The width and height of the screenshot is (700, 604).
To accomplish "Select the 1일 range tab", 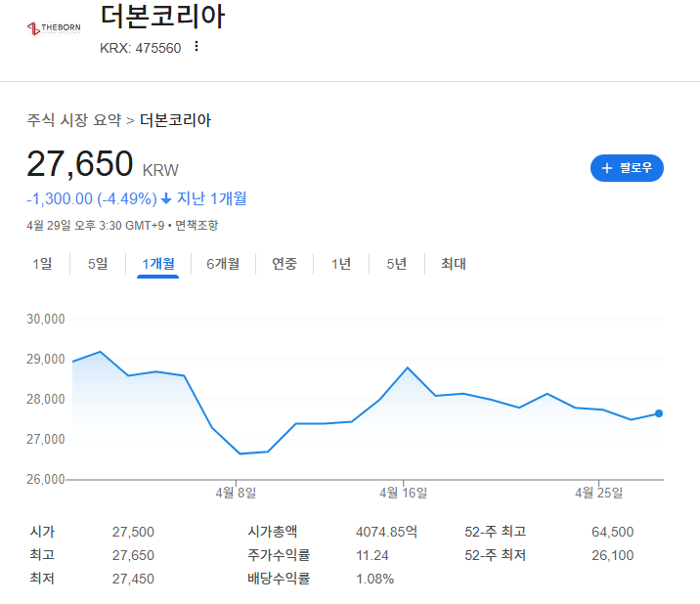I will (42, 263).
